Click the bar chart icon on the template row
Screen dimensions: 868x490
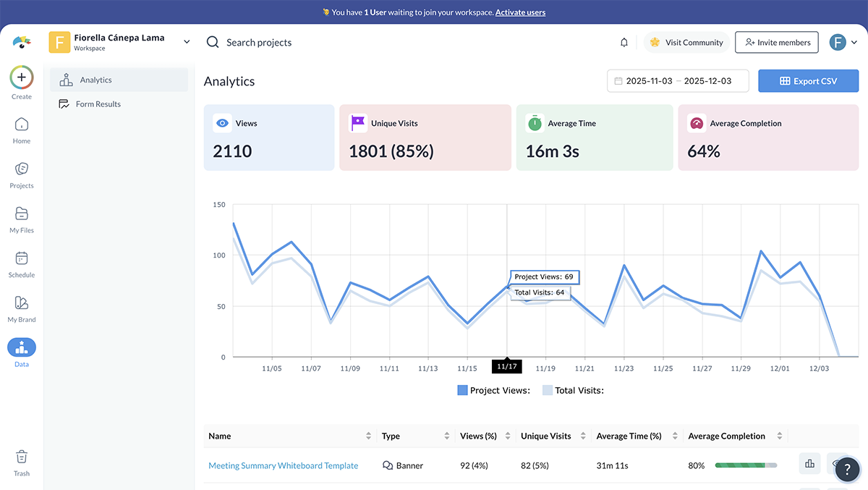[x=809, y=463]
